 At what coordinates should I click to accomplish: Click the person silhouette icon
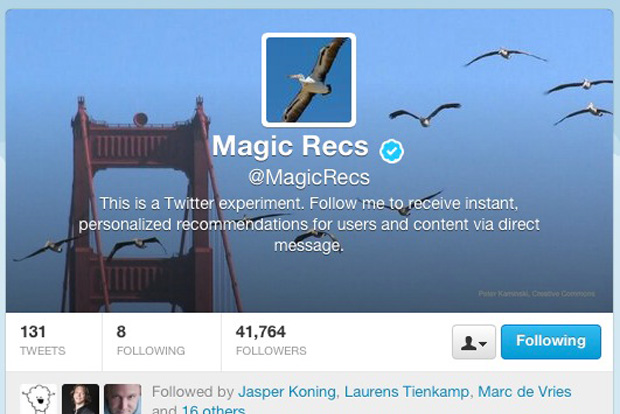[x=469, y=343]
